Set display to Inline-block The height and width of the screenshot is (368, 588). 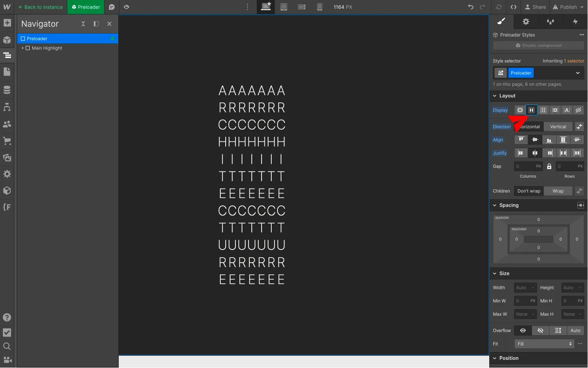coord(555,110)
